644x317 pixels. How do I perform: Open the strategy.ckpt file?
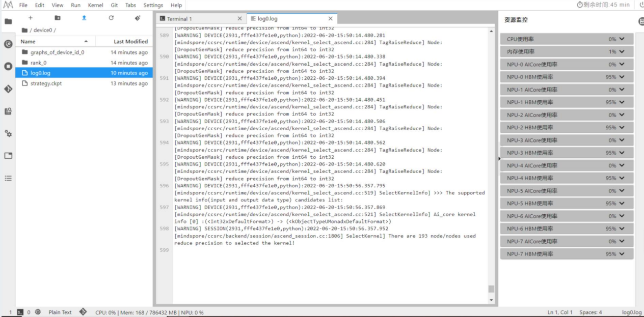[x=46, y=83]
